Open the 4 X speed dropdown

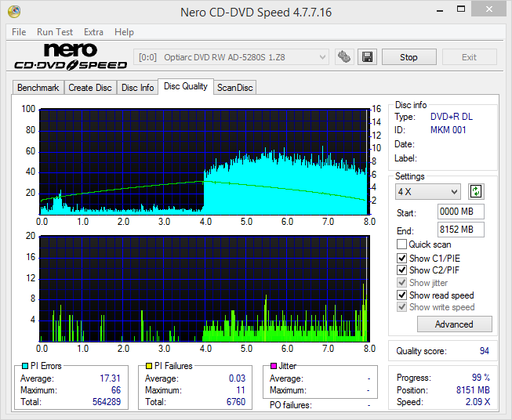click(428, 192)
